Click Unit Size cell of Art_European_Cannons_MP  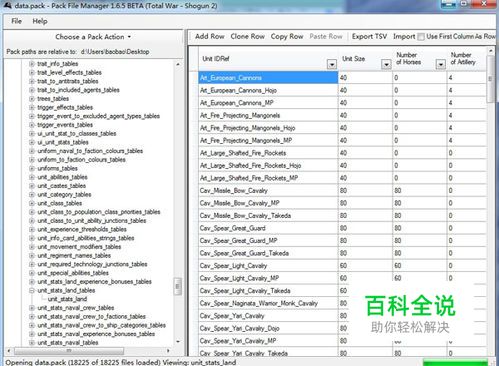coord(365,103)
